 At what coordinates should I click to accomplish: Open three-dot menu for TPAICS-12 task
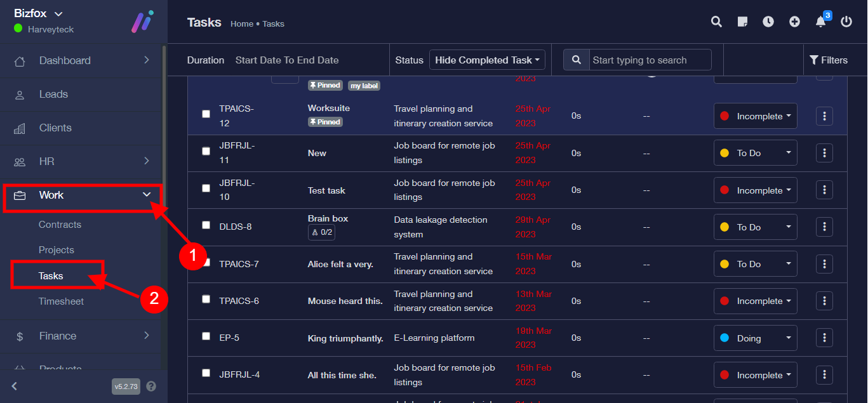point(824,116)
